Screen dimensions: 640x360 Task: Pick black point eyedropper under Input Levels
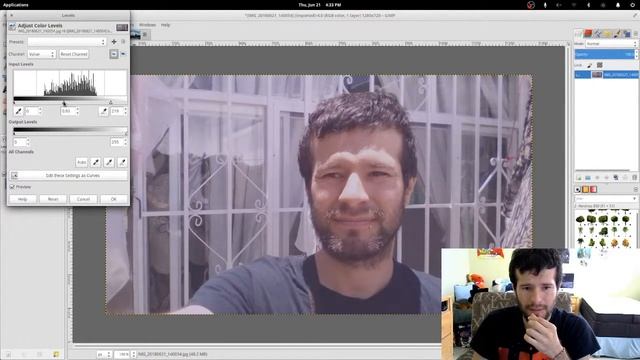18,111
